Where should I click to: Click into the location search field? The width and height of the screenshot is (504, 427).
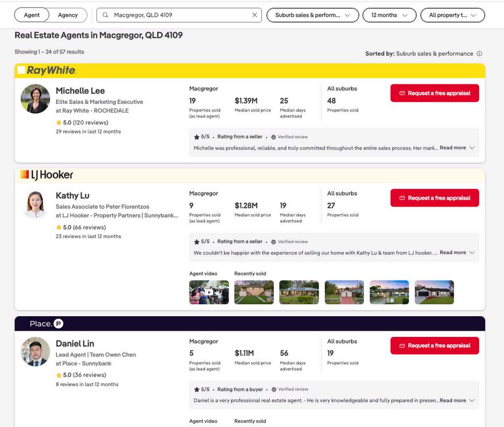pos(178,15)
